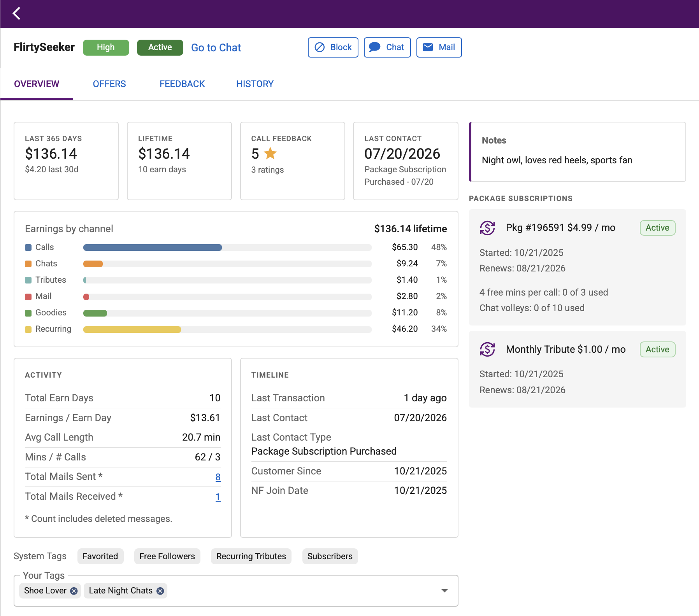
Task: Click the Chat button
Action: (387, 47)
